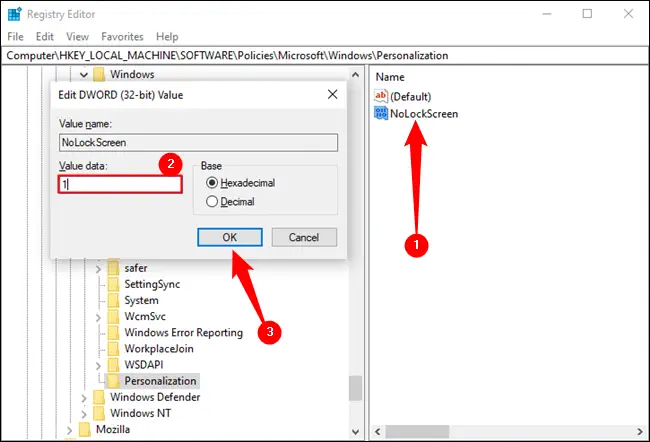Click the tree pane scroll down arrow
This screenshot has height=442, width=650.
point(355,432)
